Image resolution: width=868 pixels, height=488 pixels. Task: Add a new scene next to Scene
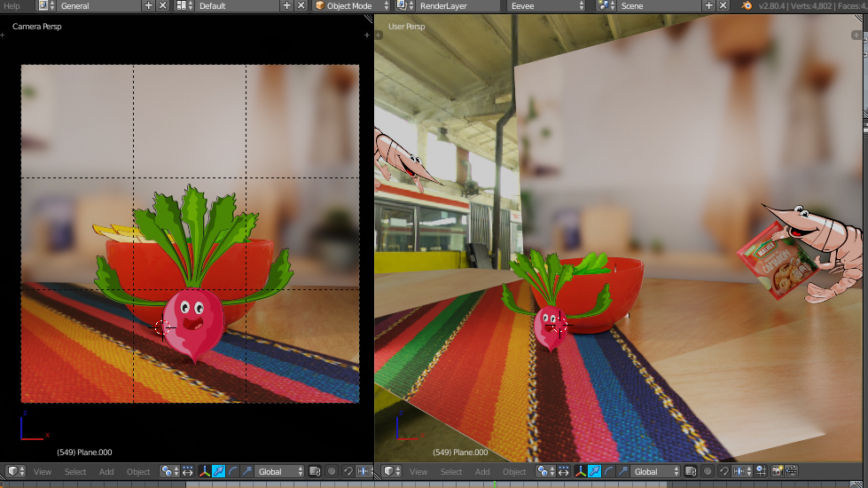coord(708,6)
